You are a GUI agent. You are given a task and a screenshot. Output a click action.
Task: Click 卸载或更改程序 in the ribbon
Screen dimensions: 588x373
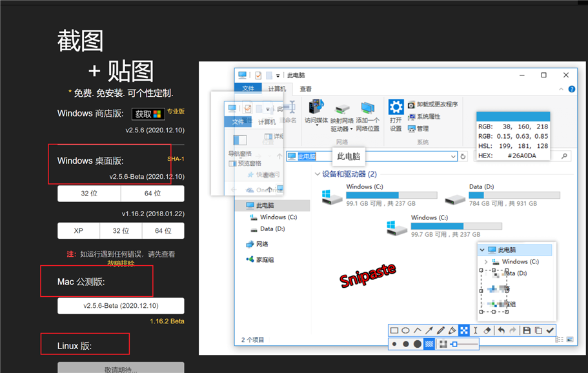click(432, 104)
